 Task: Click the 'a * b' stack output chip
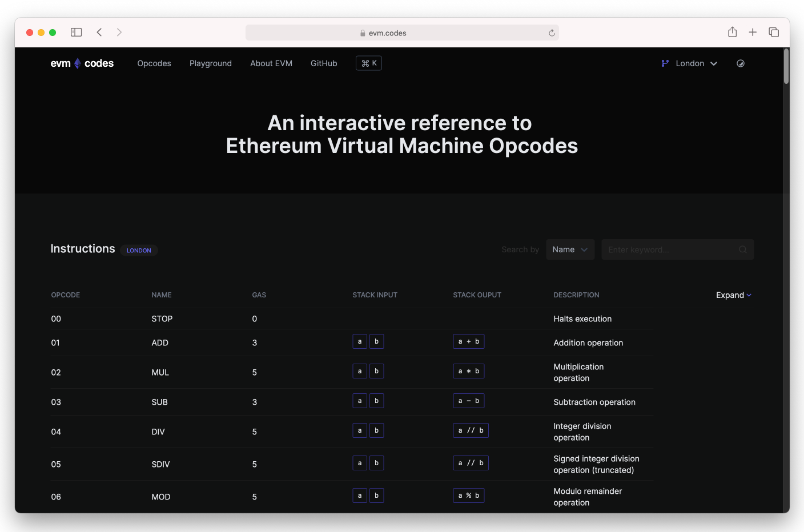click(469, 371)
